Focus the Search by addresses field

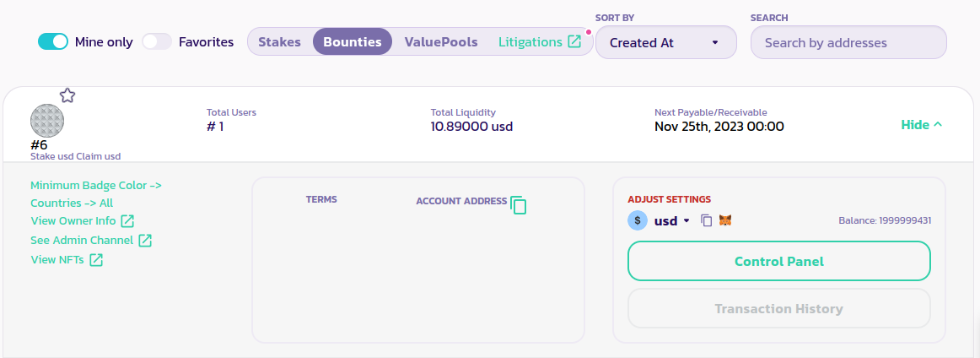pyautogui.click(x=848, y=42)
